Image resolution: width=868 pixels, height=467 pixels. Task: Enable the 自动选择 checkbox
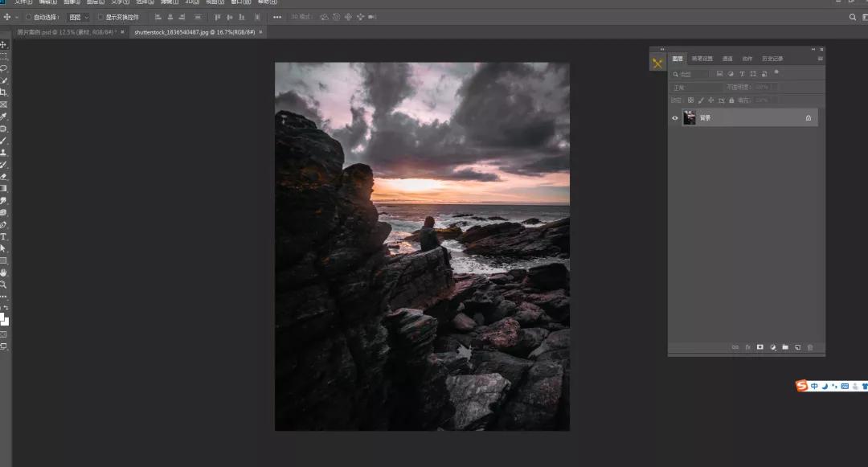pos(29,17)
